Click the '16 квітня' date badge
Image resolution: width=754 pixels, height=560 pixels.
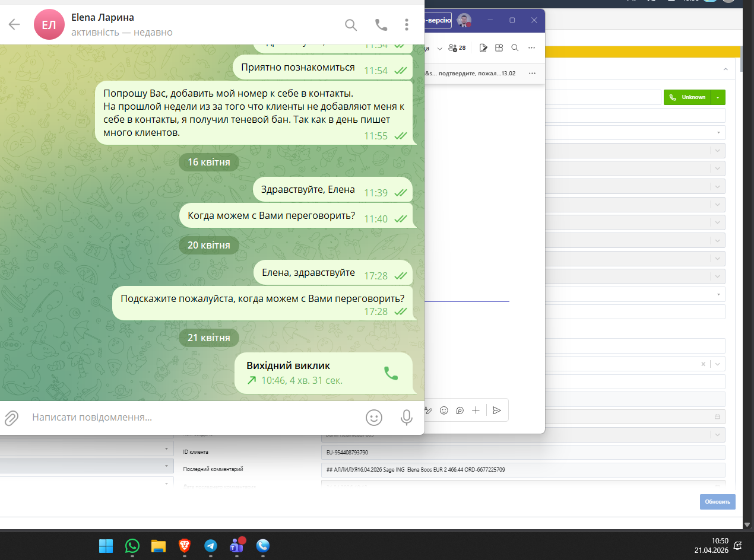[x=209, y=162]
